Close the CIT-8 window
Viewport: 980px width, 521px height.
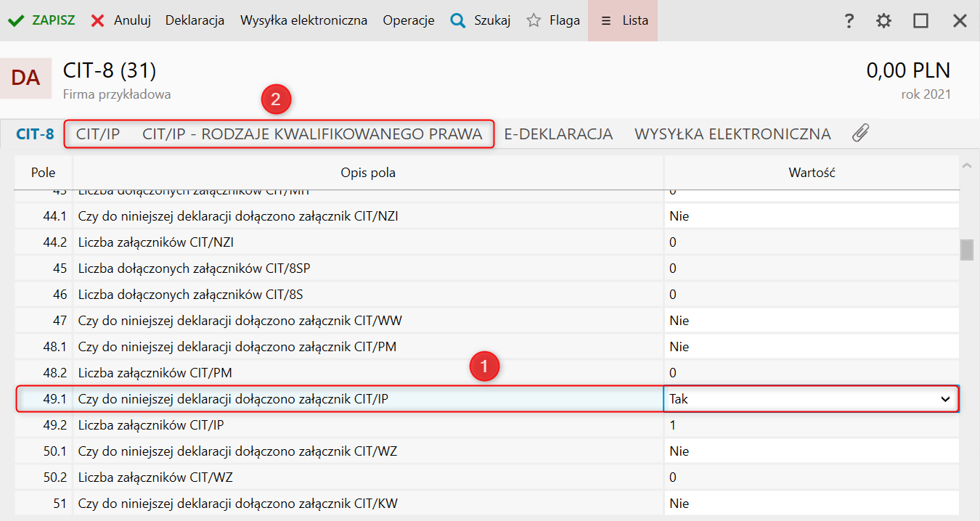pyautogui.click(x=960, y=21)
